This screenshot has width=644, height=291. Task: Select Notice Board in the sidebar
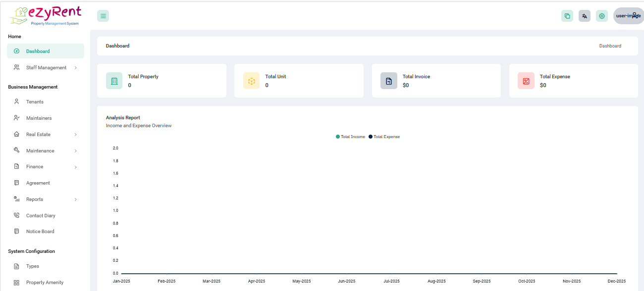point(40,232)
